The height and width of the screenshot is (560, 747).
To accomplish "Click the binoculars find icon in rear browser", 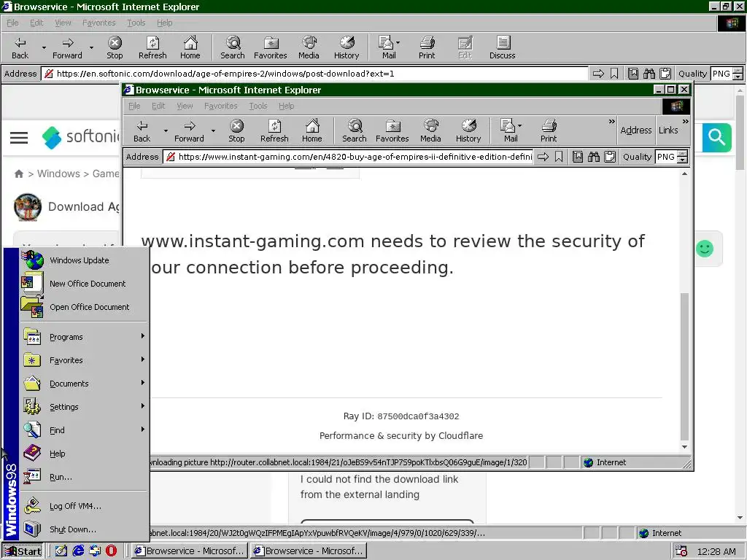I will click(649, 74).
